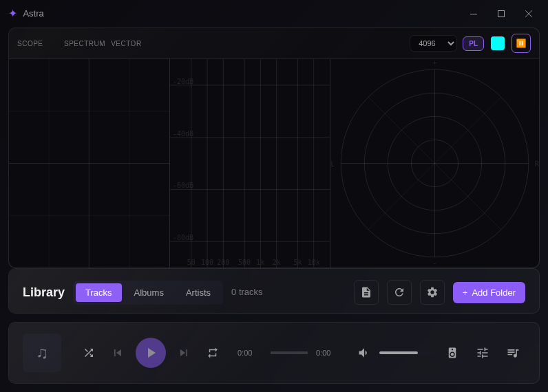Click the spectrum analyzer graph
The width and height of the screenshot is (548, 392).
pyautogui.click(x=250, y=163)
